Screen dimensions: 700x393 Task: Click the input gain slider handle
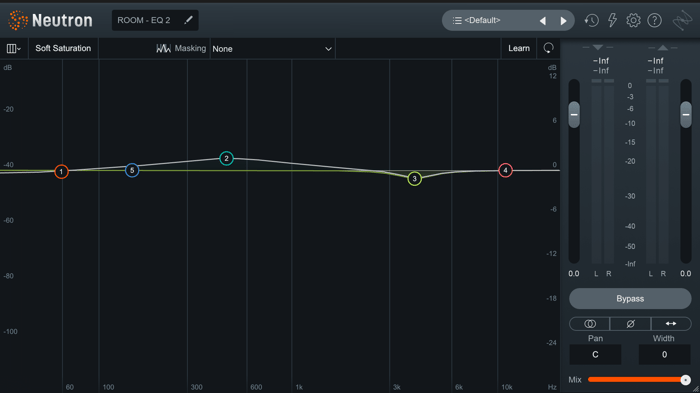point(574,115)
